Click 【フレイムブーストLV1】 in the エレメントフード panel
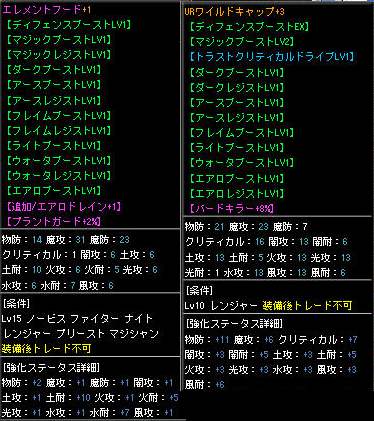 59,115
